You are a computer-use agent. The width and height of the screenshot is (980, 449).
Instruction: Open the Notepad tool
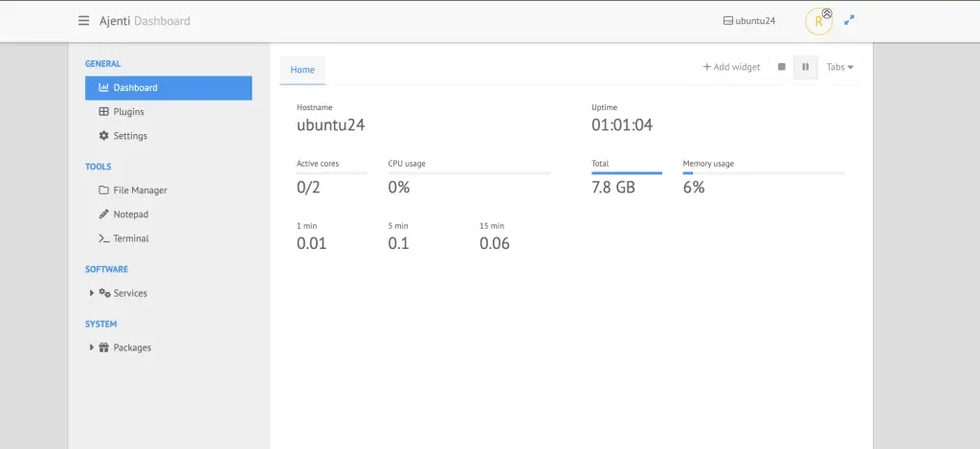(x=130, y=214)
